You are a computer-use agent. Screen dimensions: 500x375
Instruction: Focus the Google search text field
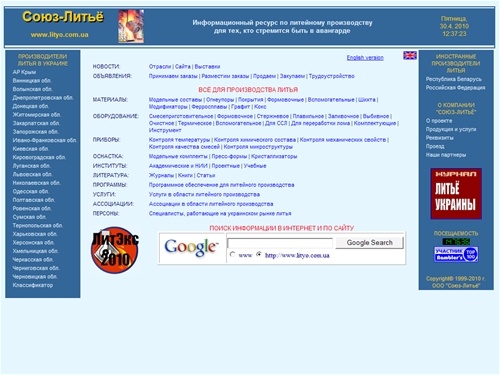[280, 243]
